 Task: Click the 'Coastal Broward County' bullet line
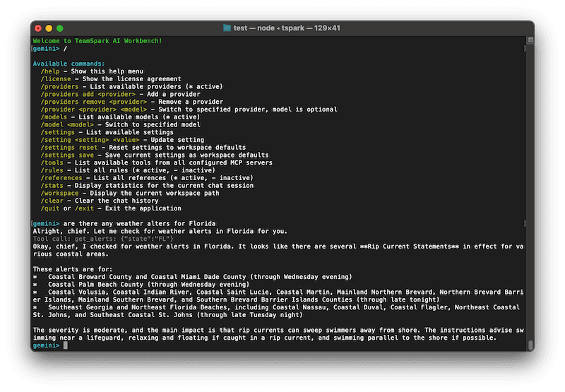(192, 277)
